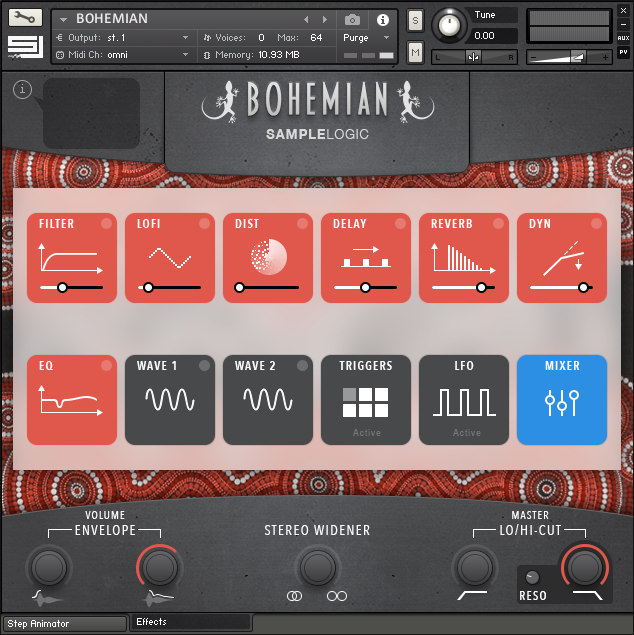
Task: Open the wrench settings icon
Action: (x=26, y=17)
